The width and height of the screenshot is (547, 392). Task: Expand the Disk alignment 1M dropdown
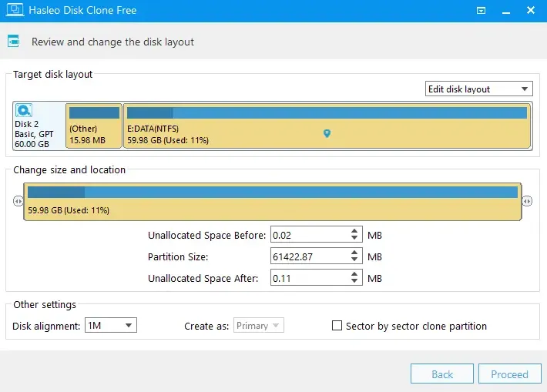coord(111,326)
